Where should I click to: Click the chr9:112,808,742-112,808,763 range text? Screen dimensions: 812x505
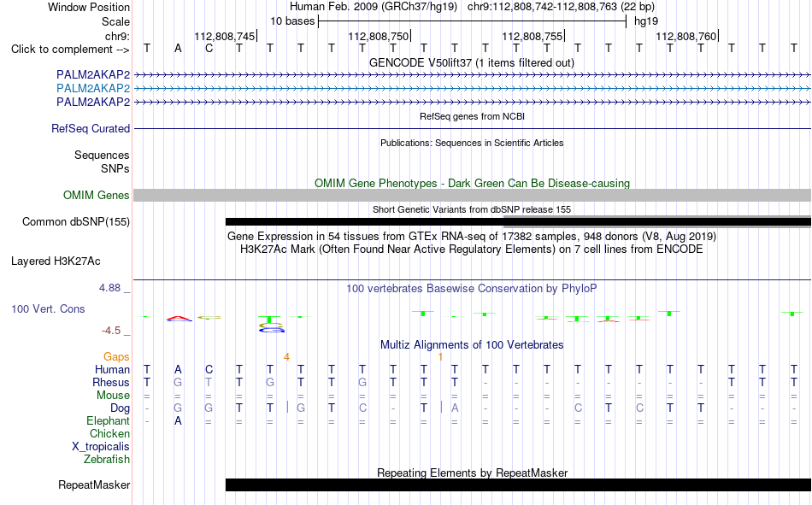tap(561, 7)
